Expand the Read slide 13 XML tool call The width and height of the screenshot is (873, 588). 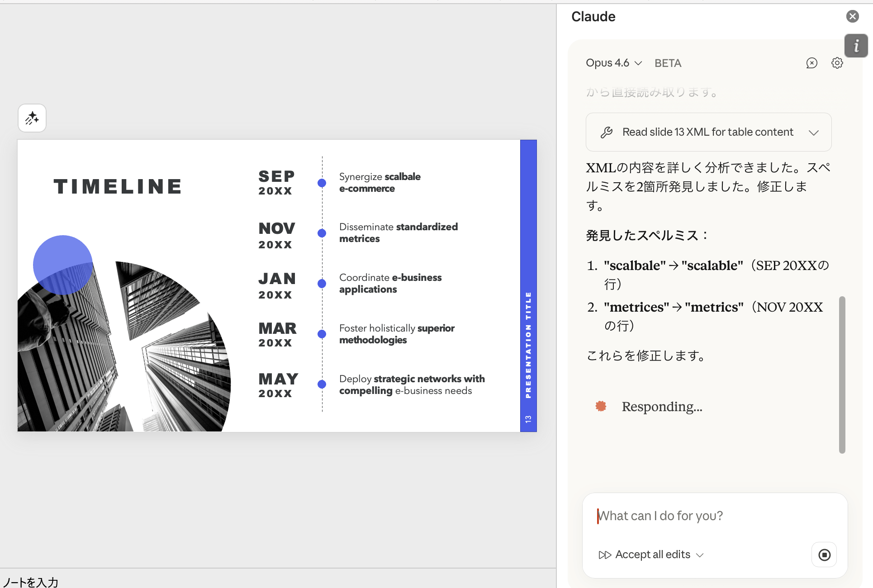[814, 132]
